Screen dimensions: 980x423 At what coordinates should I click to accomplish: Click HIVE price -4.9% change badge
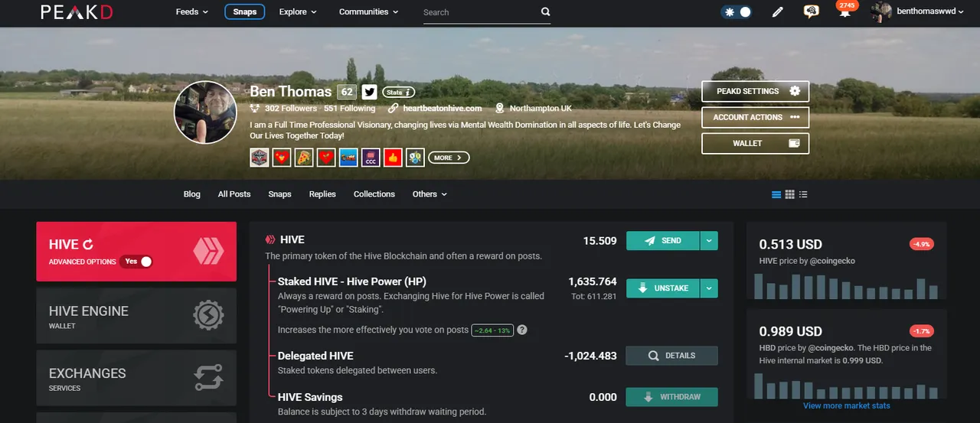(921, 244)
